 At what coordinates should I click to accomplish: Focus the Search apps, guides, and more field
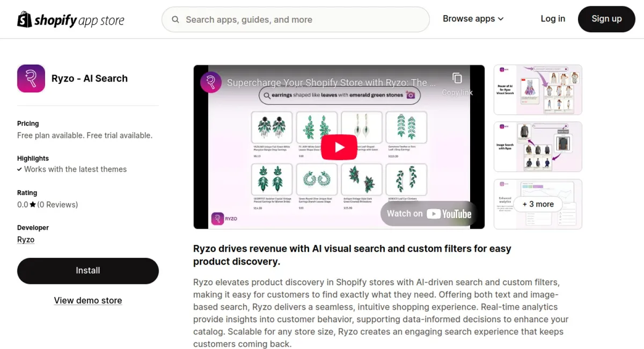pyautogui.click(x=296, y=19)
